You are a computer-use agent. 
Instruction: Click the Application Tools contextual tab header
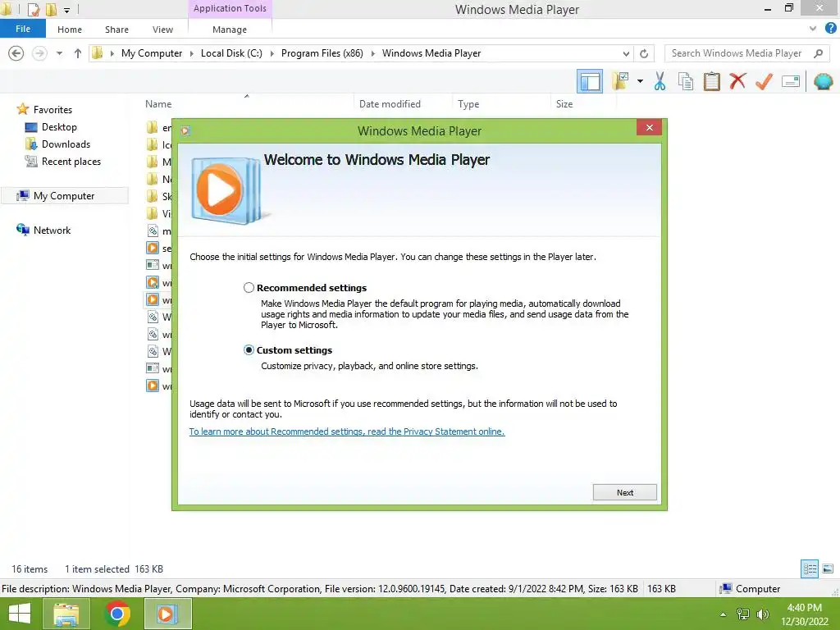point(230,8)
